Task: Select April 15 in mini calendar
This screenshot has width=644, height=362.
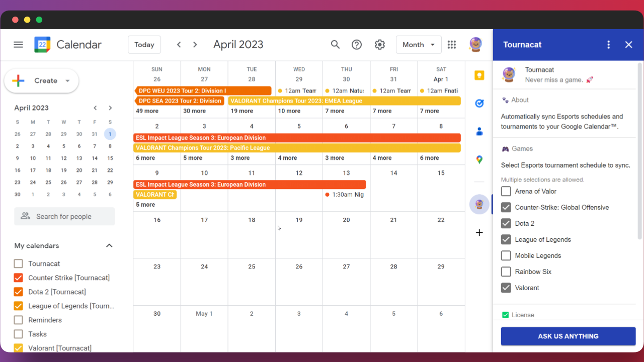Action: (110, 158)
